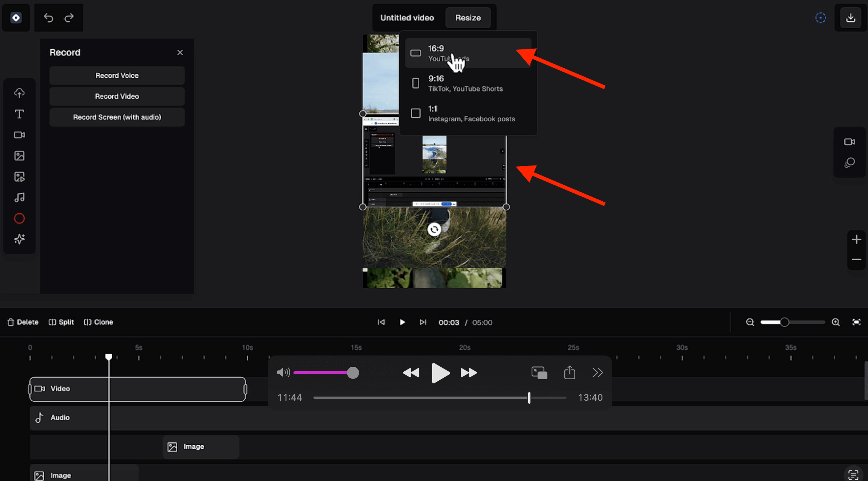
Task: Click the undo arrow icon
Action: pyautogui.click(x=48, y=18)
